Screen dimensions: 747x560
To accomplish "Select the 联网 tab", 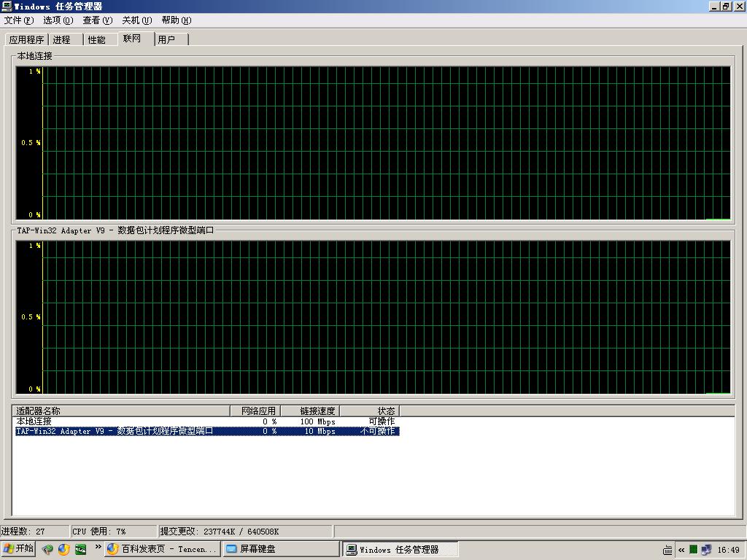I will click(x=136, y=39).
